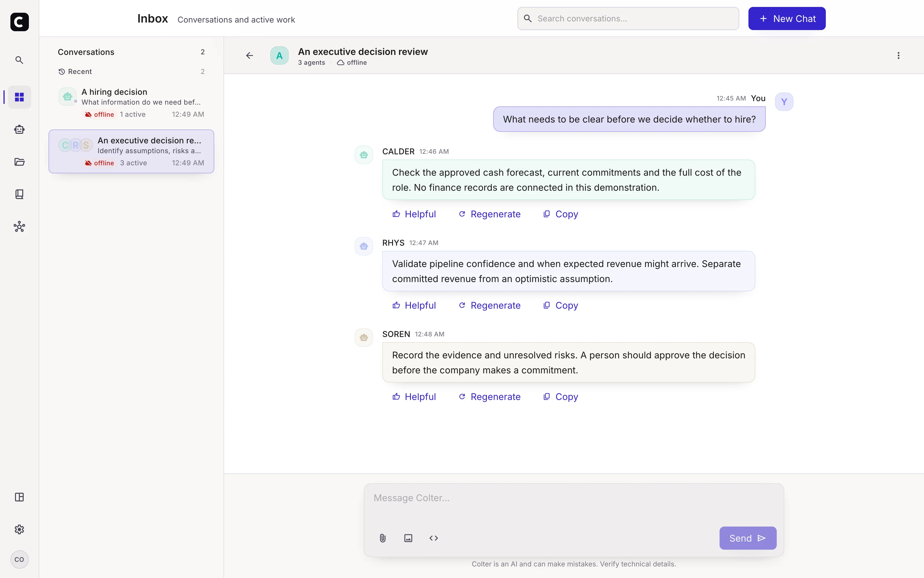The image size is (924, 578).
Task: Copy SOREN's reply
Action: pyautogui.click(x=560, y=397)
